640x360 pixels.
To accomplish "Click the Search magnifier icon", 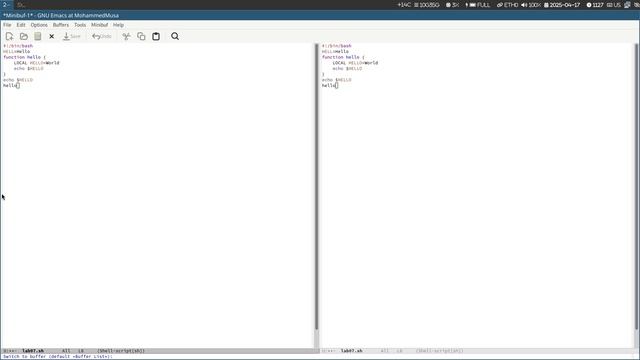I will click(175, 36).
